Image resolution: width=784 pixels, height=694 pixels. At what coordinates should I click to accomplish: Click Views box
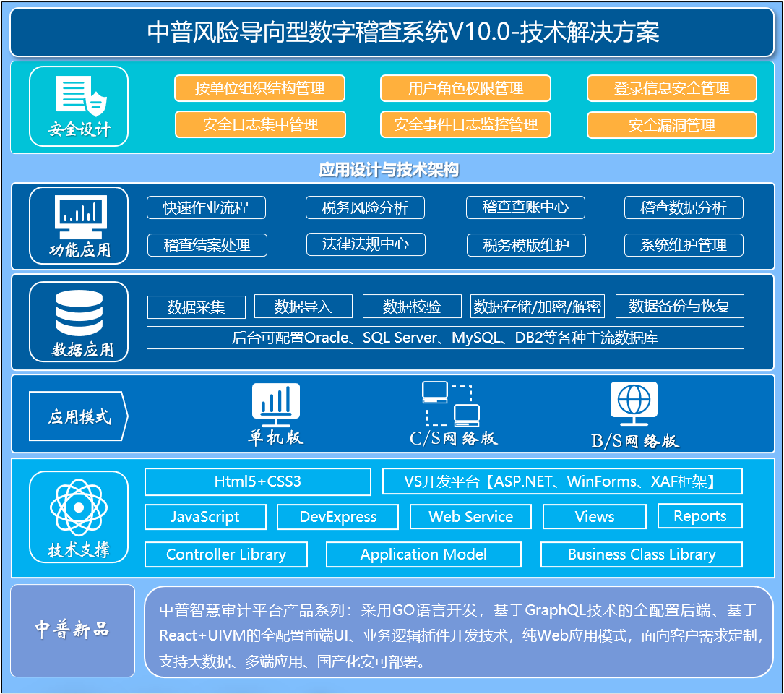(595, 516)
